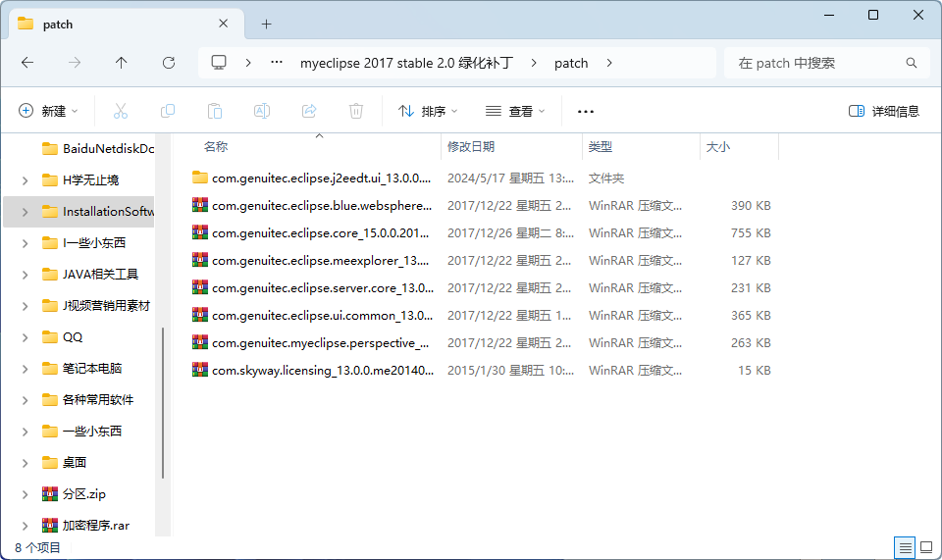Expand the QQ tree node
This screenshot has width=942, height=560.
click(x=26, y=337)
